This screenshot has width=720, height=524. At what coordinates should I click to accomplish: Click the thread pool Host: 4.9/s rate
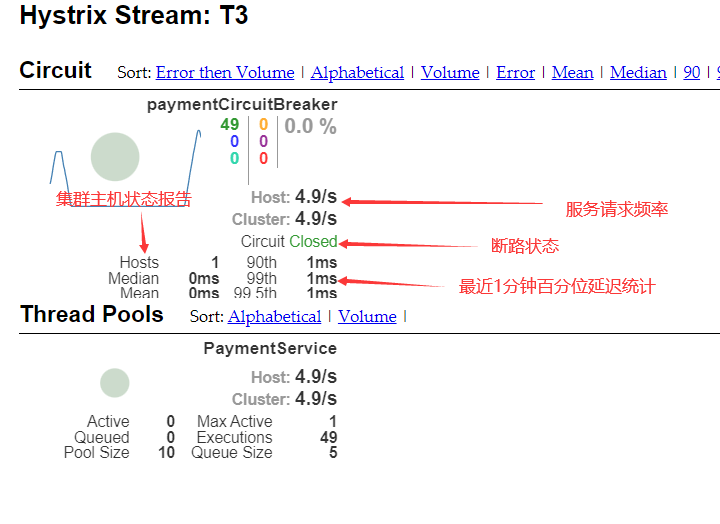[294, 377]
